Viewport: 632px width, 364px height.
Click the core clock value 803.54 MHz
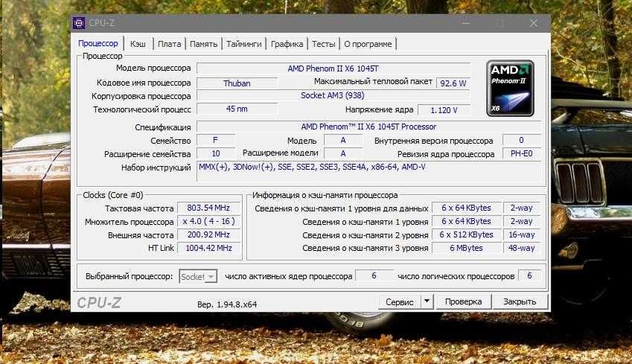pos(208,208)
